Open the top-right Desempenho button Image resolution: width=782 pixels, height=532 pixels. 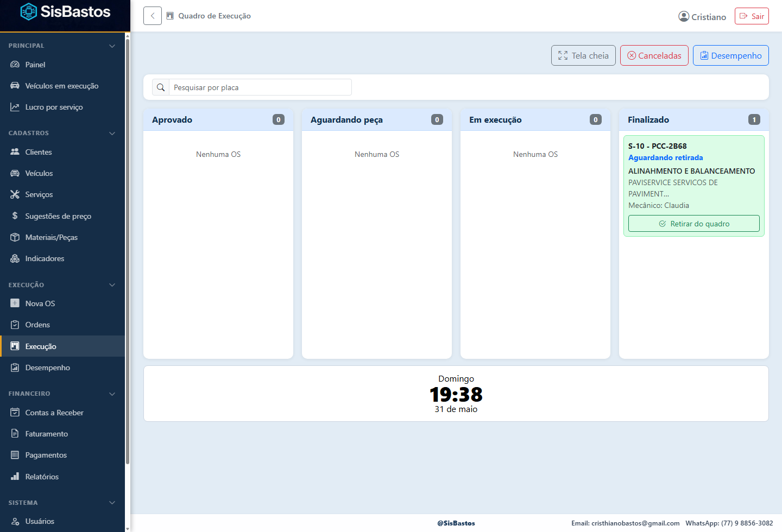[731, 55]
